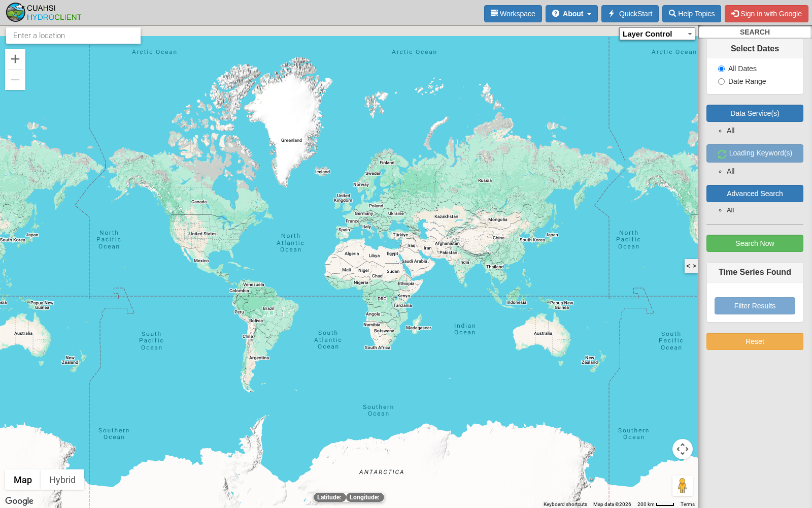The height and width of the screenshot is (508, 812).
Task: Click the ANTARCTICA map label
Action: pos(382,472)
